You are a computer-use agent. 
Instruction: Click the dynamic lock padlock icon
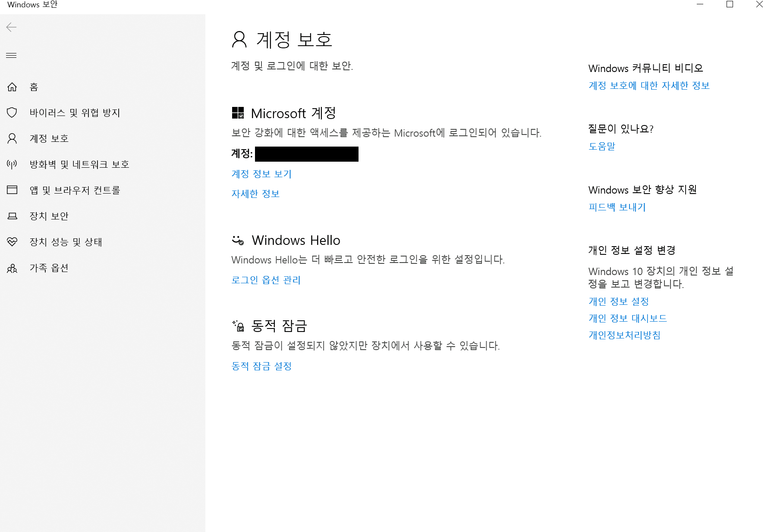click(238, 325)
